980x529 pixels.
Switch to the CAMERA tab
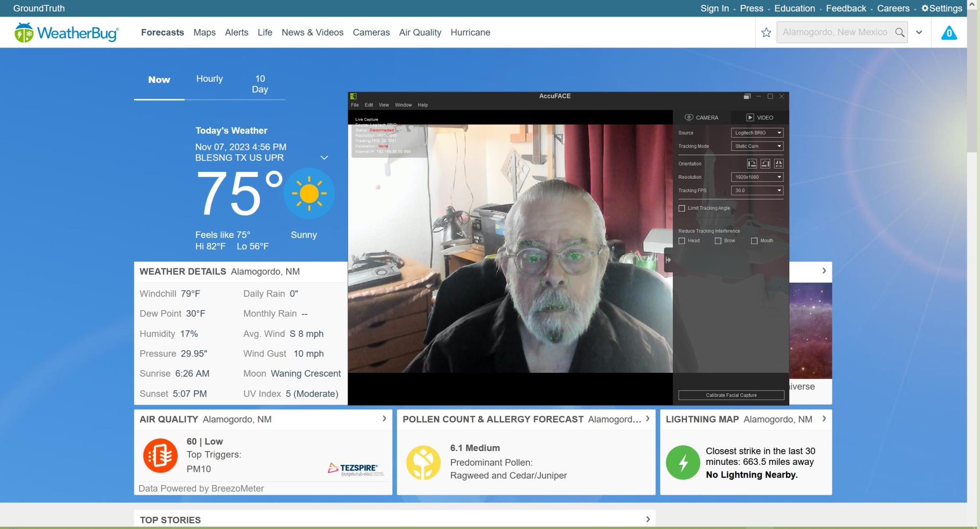(702, 118)
